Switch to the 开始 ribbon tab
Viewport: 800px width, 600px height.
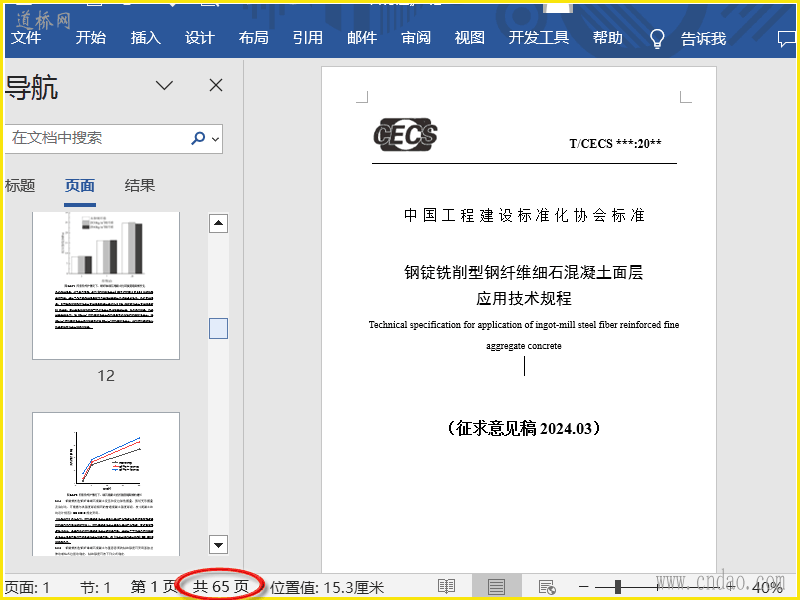[91, 38]
